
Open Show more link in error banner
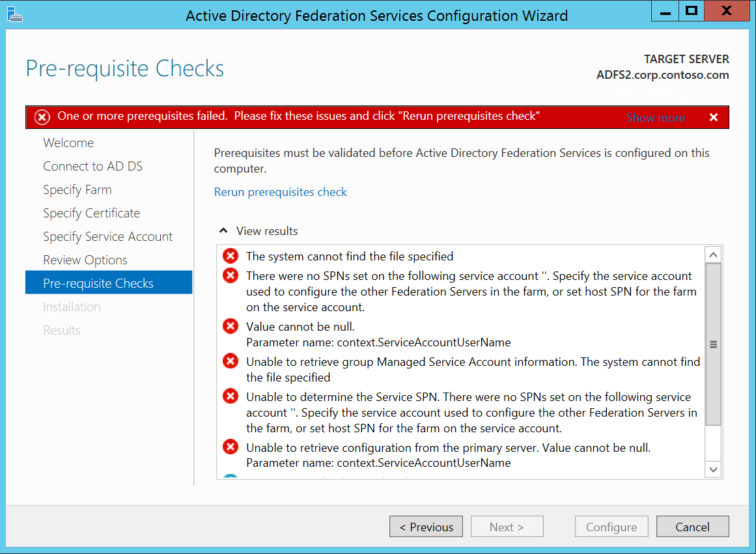[655, 118]
